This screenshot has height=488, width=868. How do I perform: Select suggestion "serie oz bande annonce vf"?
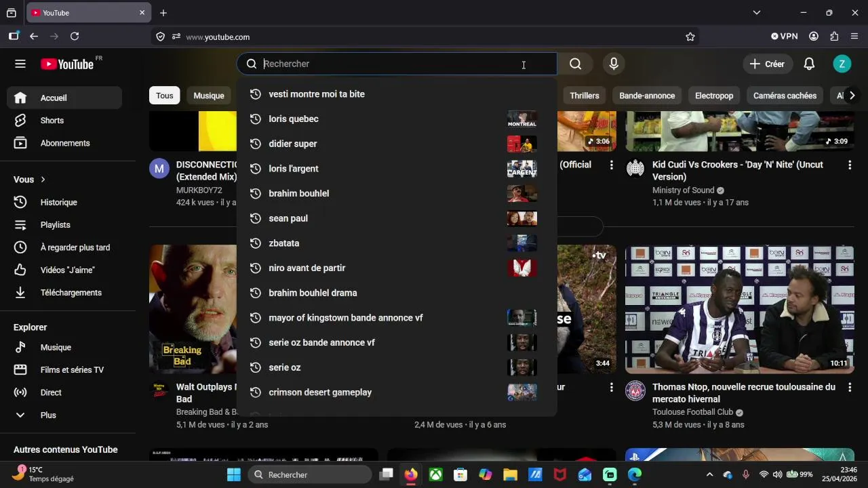[x=397, y=342]
